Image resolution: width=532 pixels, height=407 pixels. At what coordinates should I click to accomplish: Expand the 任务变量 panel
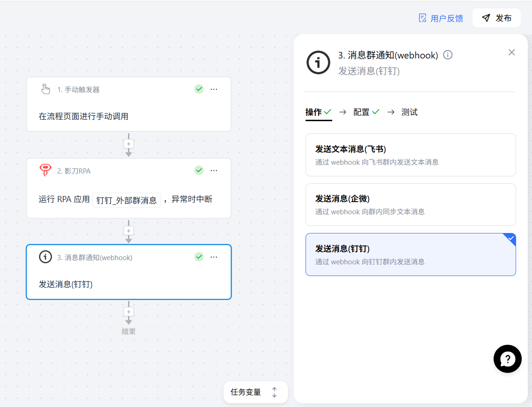point(255,392)
